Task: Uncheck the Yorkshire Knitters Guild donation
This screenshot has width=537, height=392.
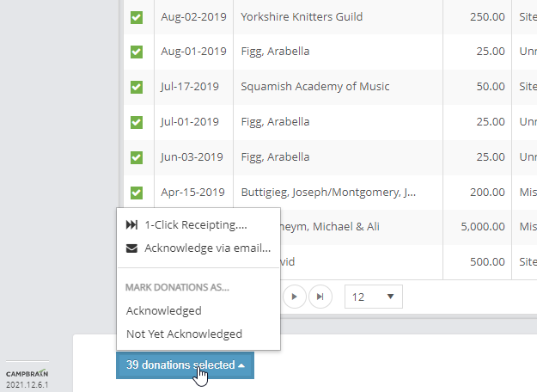Action: [x=137, y=17]
